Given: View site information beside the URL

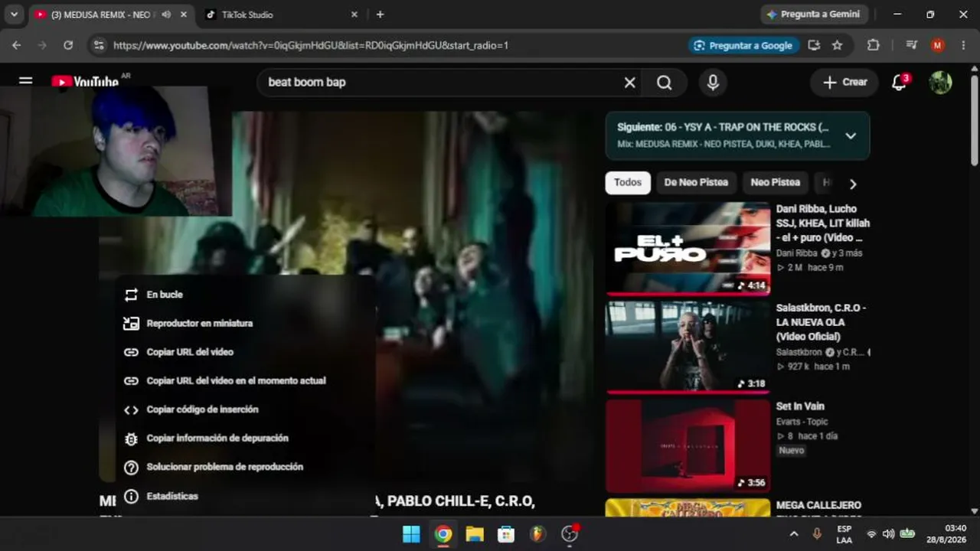Looking at the screenshot, I should coord(99,45).
